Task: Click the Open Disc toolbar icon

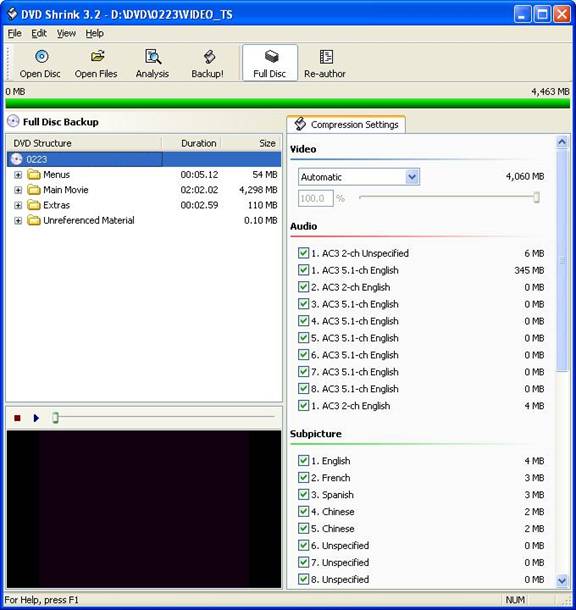Action: coord(42,57)
